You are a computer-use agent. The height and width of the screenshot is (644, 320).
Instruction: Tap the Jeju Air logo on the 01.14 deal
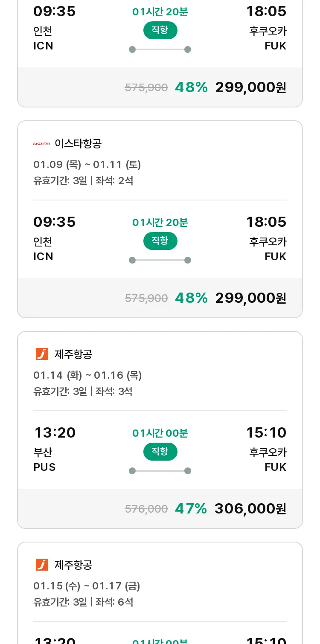[42, 354]
